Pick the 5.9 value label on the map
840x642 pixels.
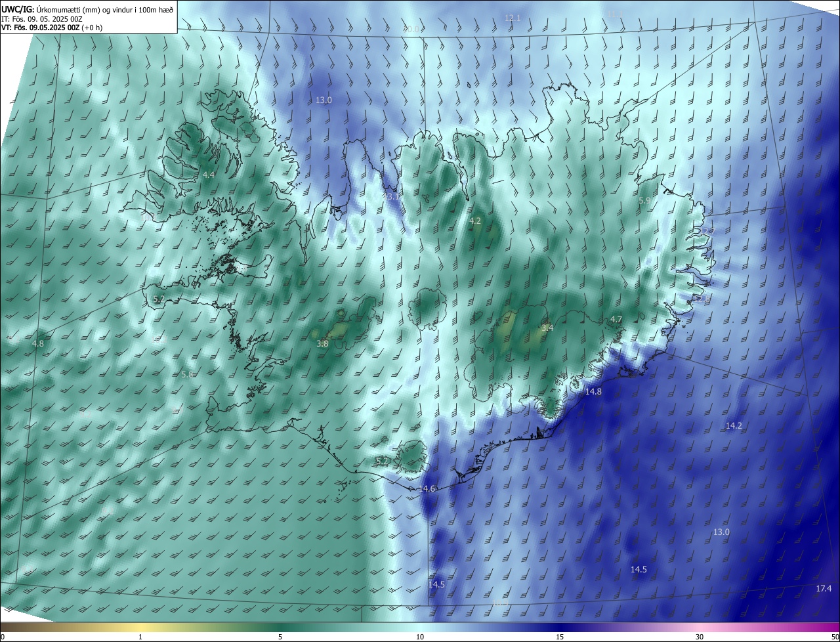(x=644, y=200)
